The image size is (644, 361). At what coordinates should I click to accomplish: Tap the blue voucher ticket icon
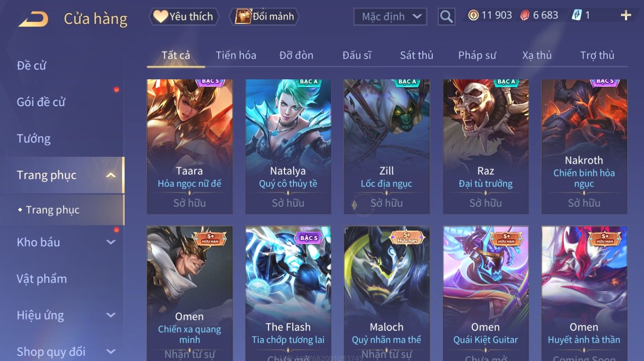(576, 15)
